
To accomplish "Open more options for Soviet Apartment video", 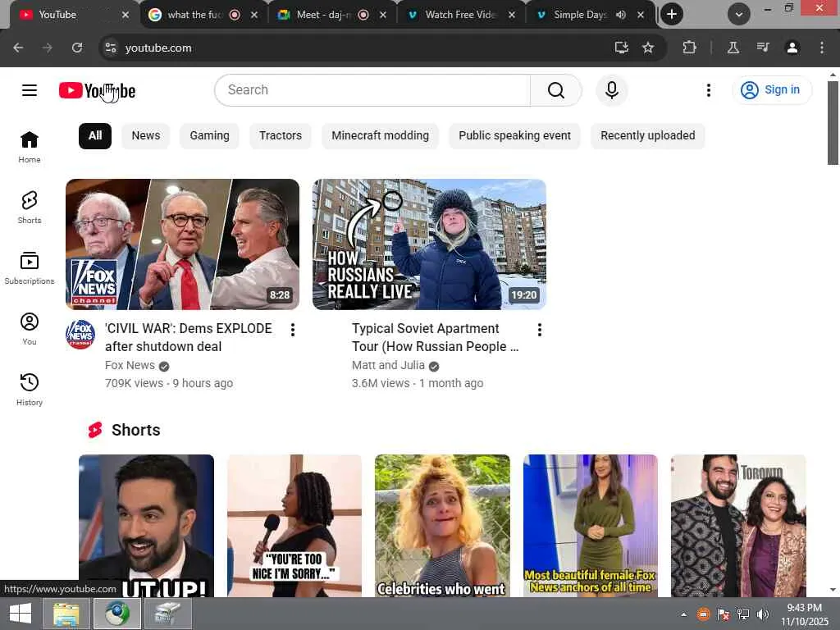I will [540, 330].
